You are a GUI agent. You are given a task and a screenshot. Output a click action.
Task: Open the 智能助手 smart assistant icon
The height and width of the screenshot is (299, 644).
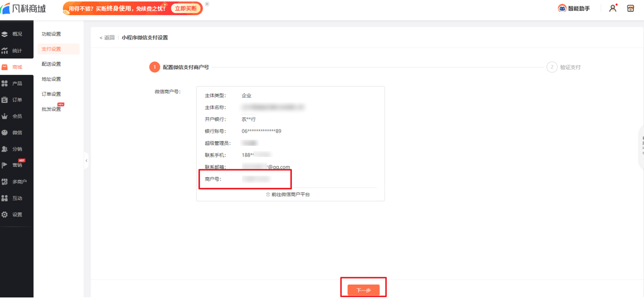(x=562, y=8)
